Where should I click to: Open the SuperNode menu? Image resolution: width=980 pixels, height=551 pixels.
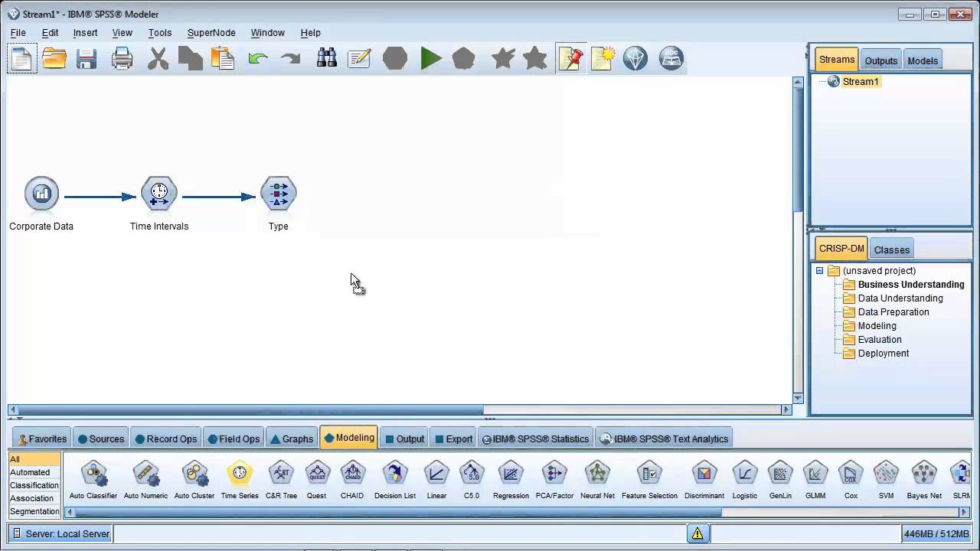[211, 33]
